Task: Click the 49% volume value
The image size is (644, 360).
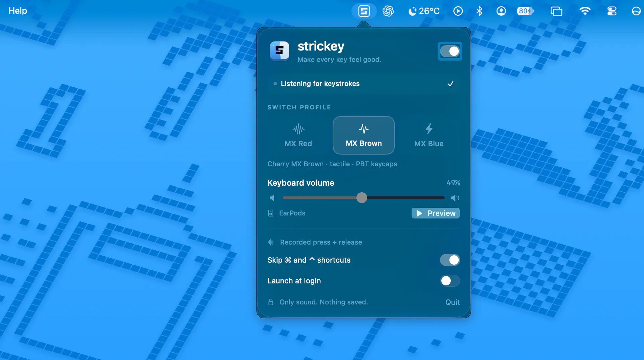Action: 453,183
